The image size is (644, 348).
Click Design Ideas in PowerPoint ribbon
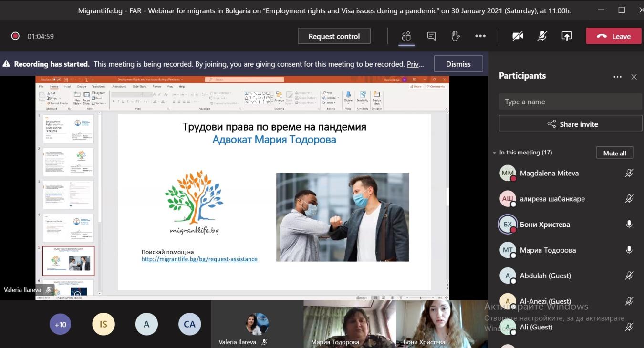376,98
